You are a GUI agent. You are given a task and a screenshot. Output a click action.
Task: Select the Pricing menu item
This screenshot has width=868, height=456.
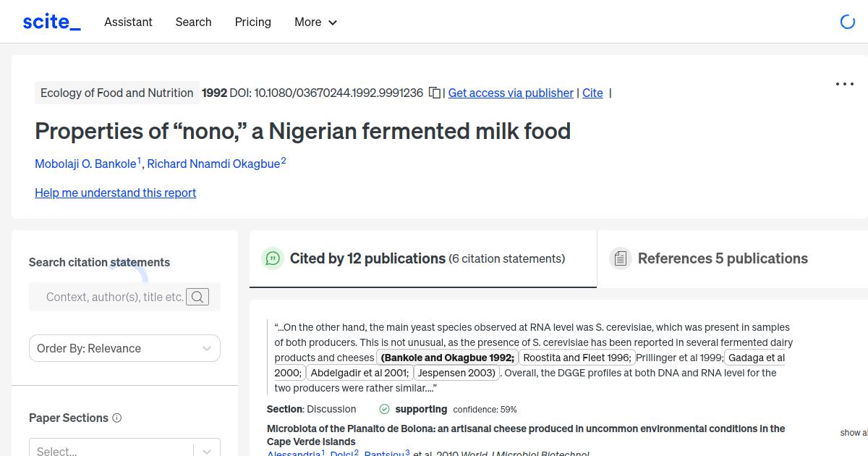pyautogui.click(x=252, y=22)
